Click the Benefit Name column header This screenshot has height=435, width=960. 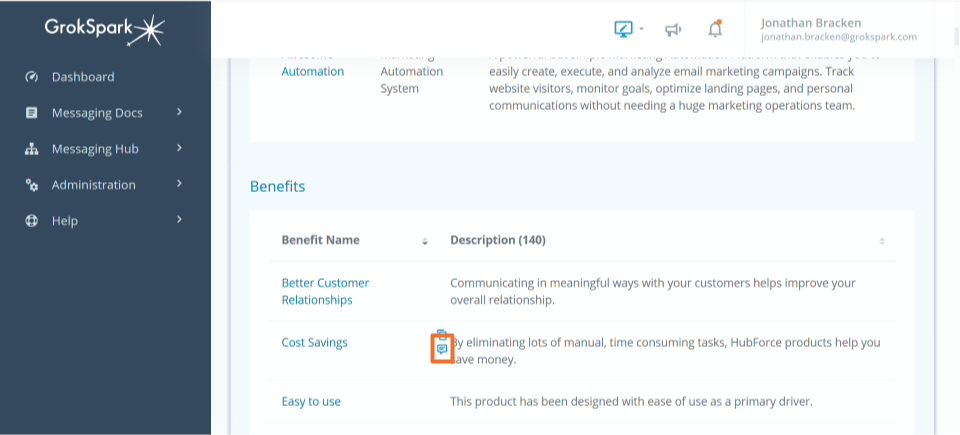(320, 240)
